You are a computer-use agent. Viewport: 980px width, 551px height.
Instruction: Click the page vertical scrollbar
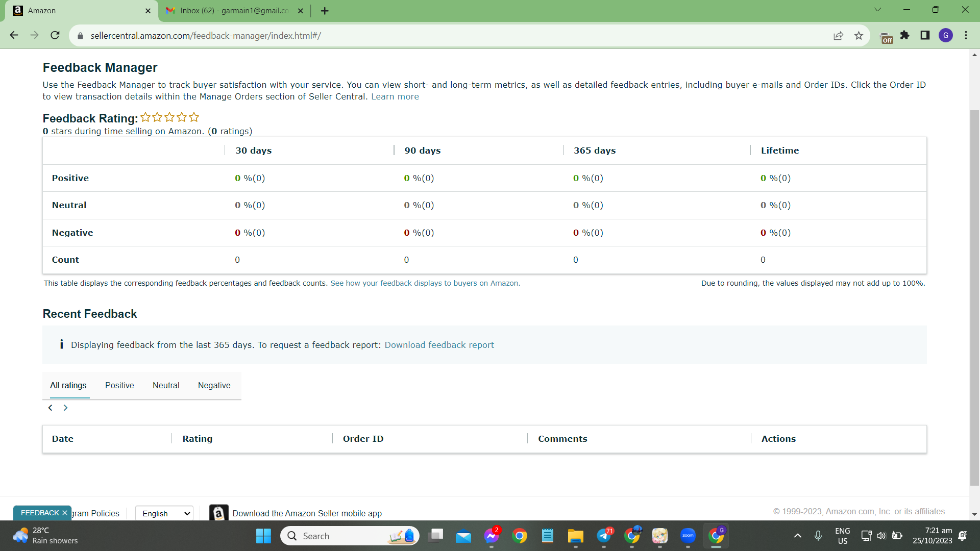[x=974, y=297]
